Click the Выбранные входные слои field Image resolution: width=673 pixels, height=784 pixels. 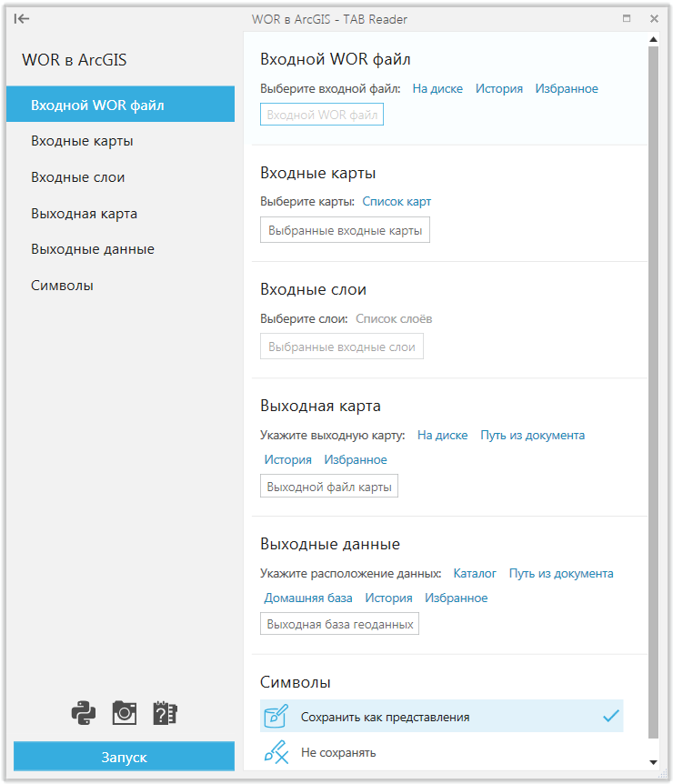click(x=341, y=347)
